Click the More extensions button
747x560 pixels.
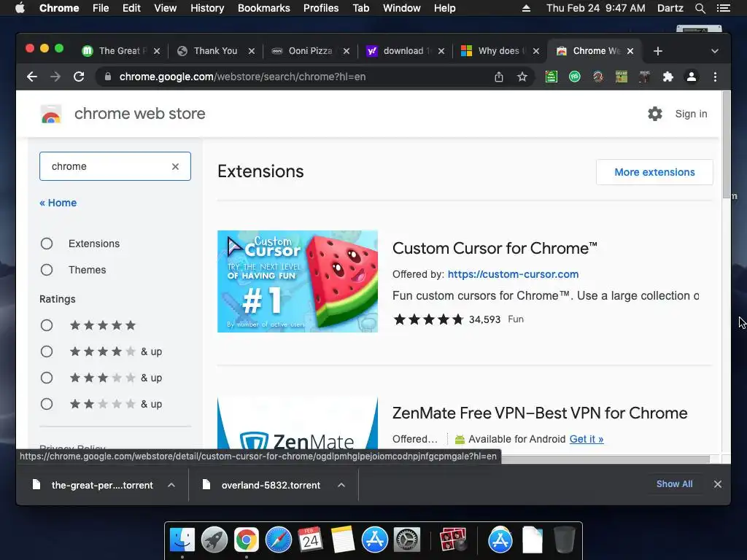pyautogui.click(x=654, y=172)
